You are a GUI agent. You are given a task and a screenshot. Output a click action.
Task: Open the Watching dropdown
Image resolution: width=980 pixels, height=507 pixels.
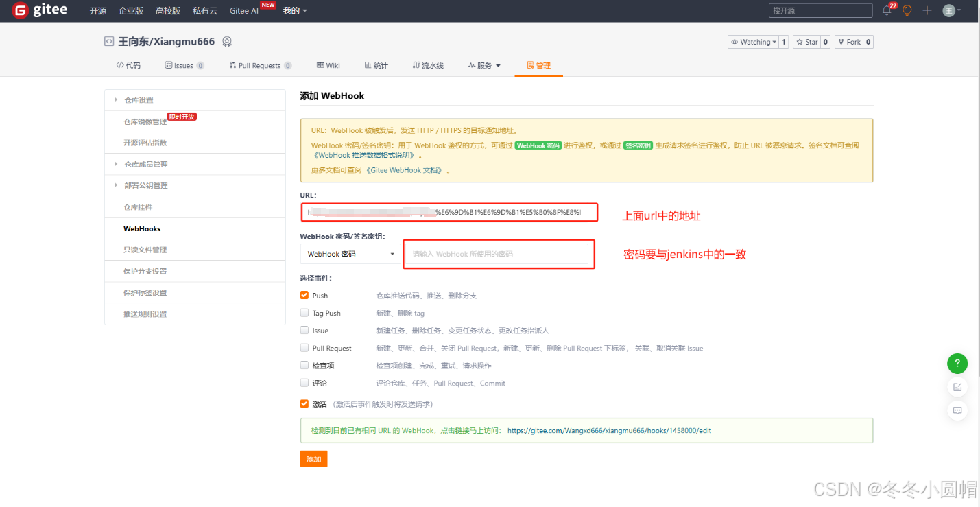[753, 42]
